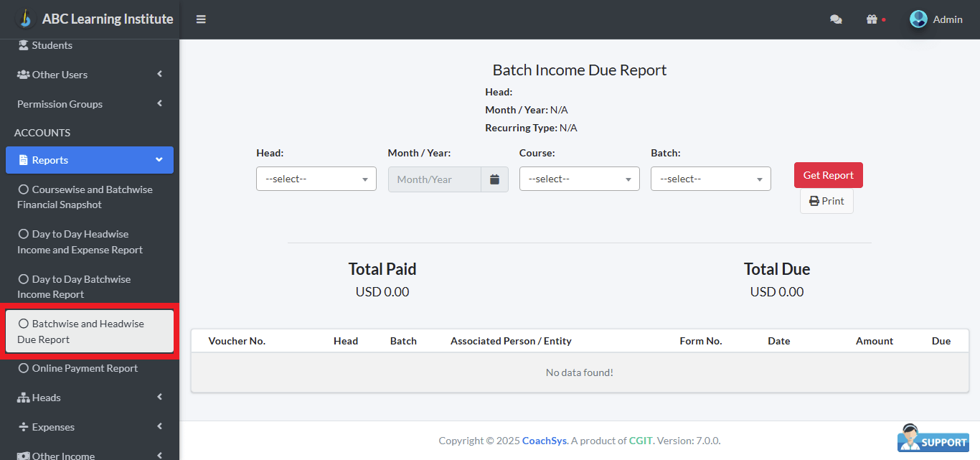Viewport: 980px width, 460px height.
Task: Click the calendar icon in Month/Year field
Action: 494,179
